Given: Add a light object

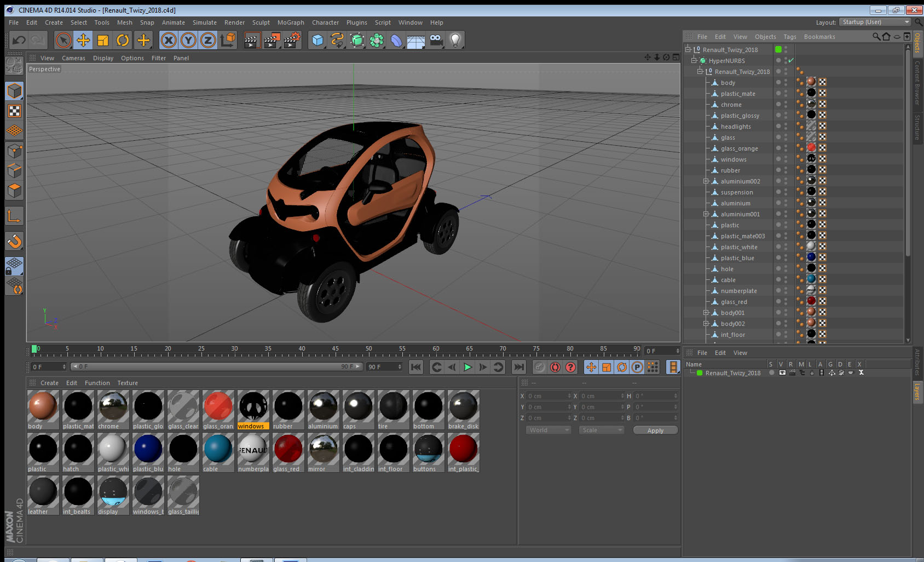Looking at the screenshot, I should [455, 40].
